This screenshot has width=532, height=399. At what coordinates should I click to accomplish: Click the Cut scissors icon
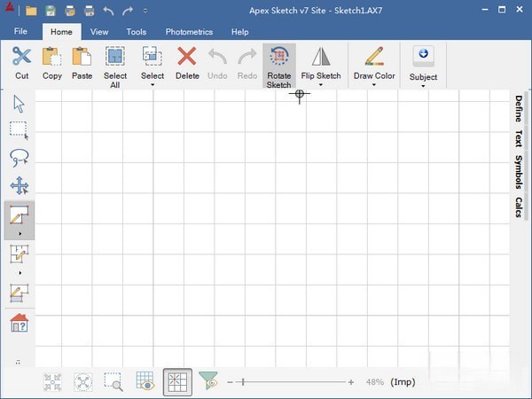pyautogui.click(x=21, y=57)
